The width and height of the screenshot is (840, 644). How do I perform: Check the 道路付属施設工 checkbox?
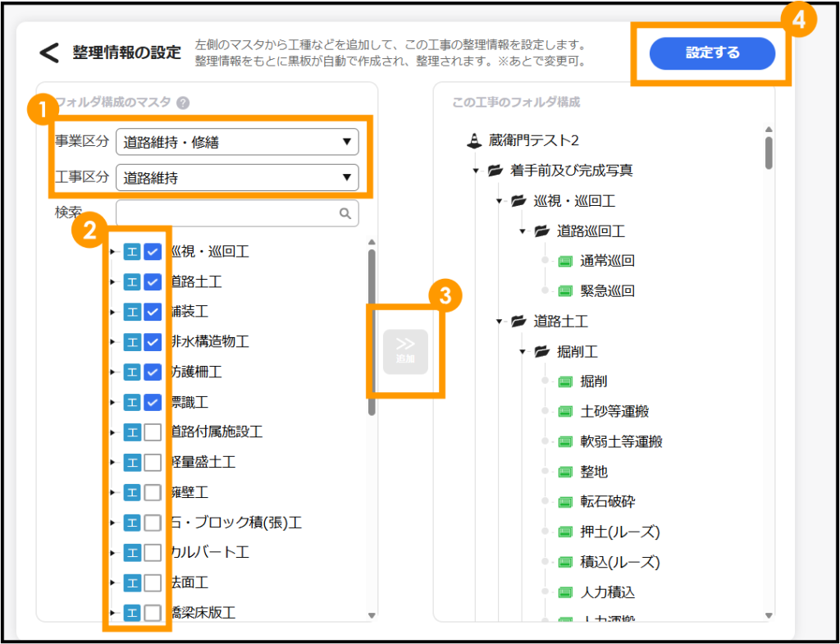point(153,432)
